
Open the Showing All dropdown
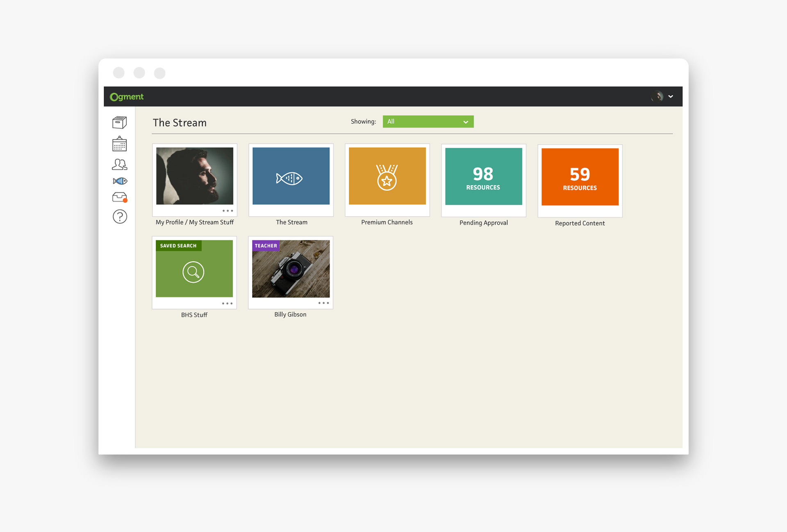[x=428, y=122]
